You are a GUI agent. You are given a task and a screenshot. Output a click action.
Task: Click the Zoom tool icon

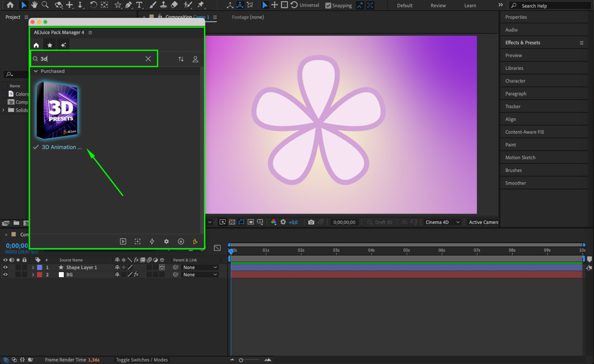pos(45,5)
